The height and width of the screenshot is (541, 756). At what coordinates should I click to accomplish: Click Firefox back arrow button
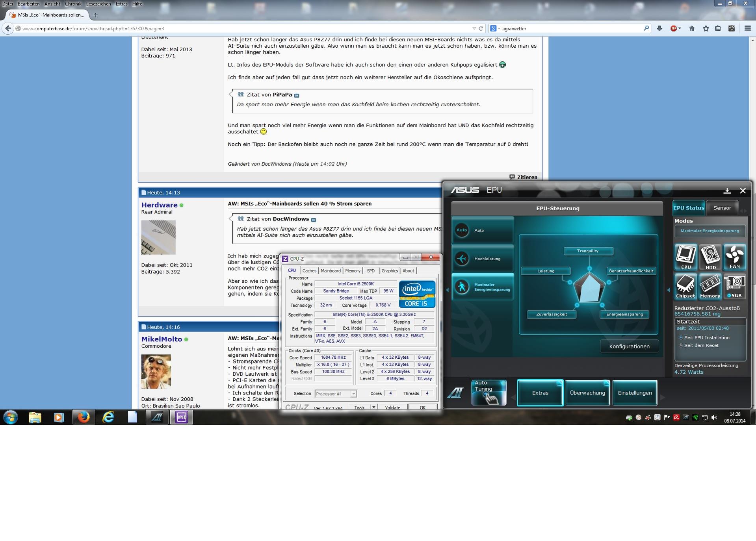pyautogui.click(x=8, y=28)
